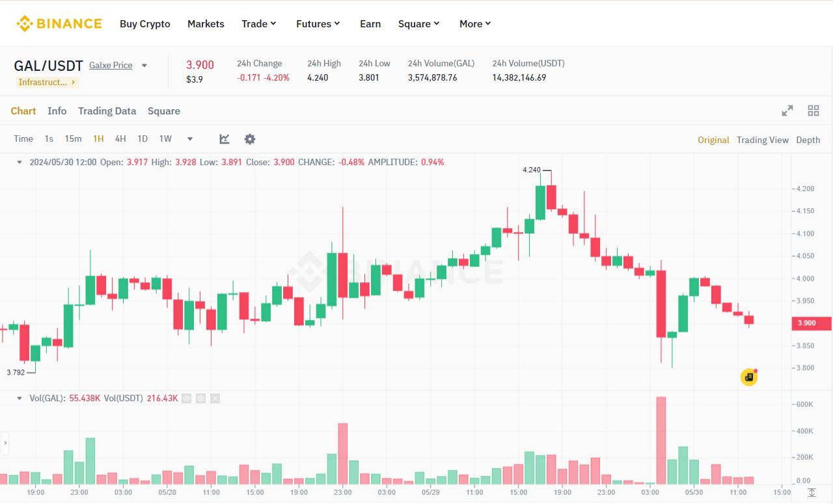Open the Markets page
This screenshot has width=833, height=504.
coord(206,23)
